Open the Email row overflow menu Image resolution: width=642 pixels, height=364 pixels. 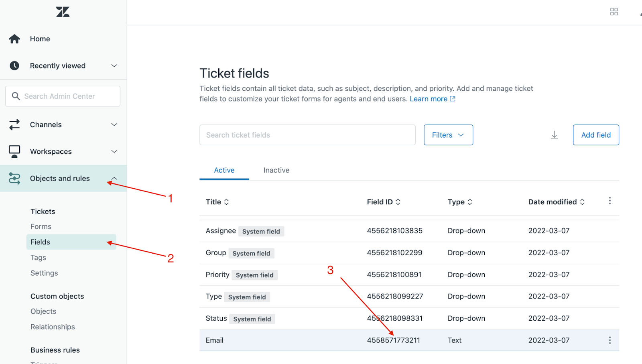[609, 340]
